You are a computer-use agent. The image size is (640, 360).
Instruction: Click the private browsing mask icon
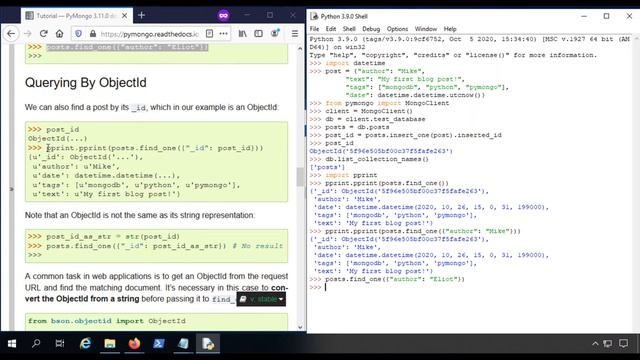tap(223, 16)
